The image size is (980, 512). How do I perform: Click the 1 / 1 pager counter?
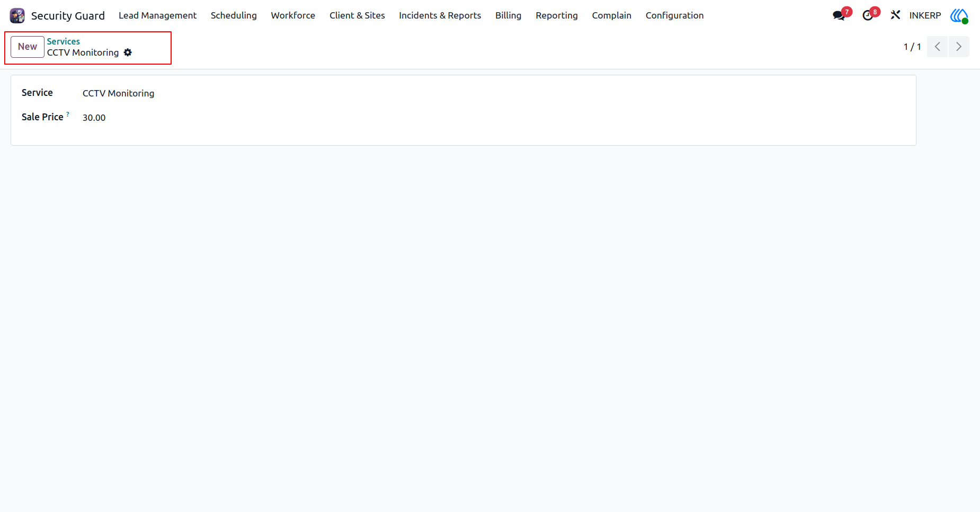point(912,47)
